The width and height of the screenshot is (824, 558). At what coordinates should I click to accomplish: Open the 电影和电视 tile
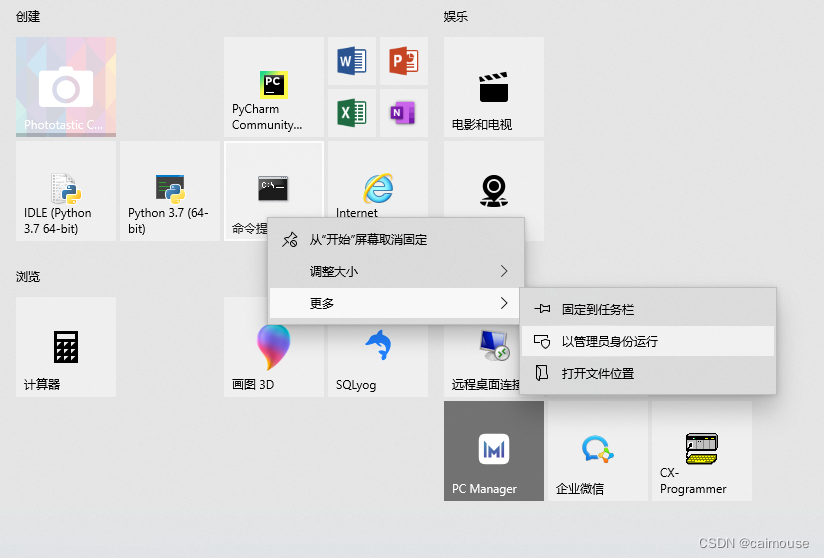click(x=493, y=87)
